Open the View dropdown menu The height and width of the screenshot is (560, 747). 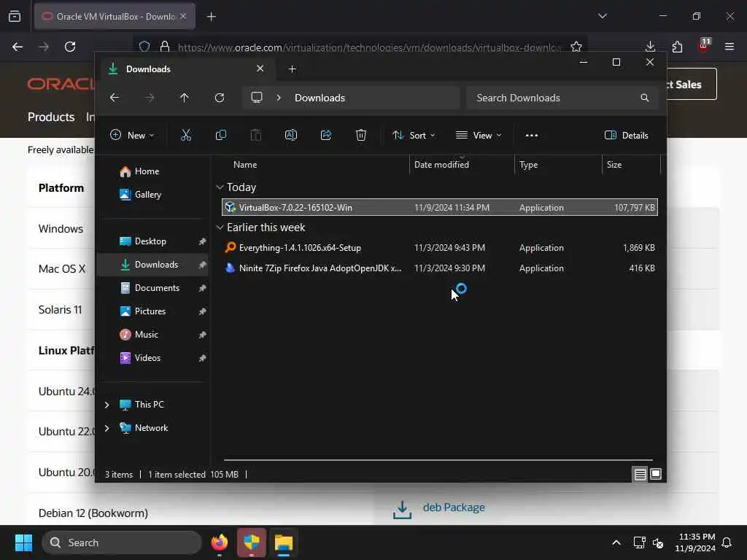(x=479, y=135)
